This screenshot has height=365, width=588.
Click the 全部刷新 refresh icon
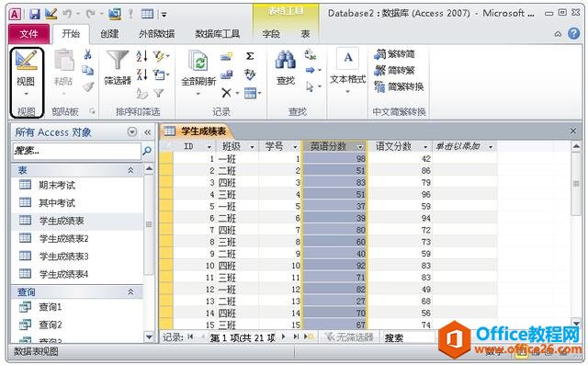(198, 62)
